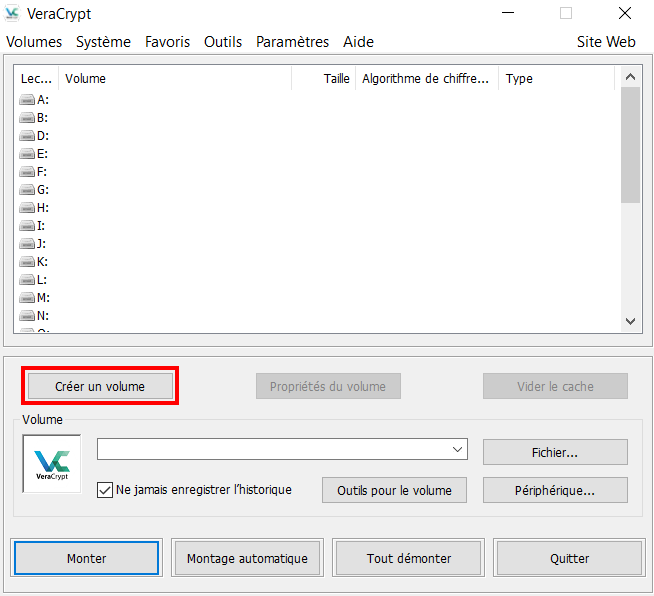Select drive letter A: icon

[27, 100]
